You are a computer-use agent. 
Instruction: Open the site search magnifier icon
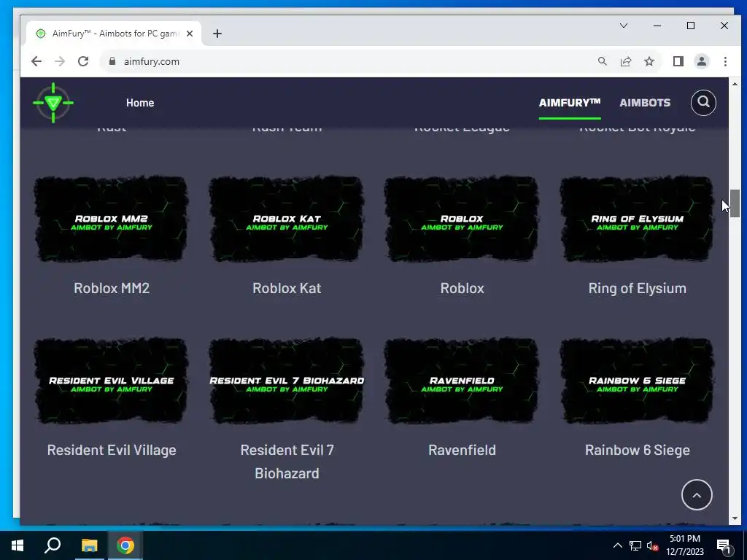[x=703, y=102]
